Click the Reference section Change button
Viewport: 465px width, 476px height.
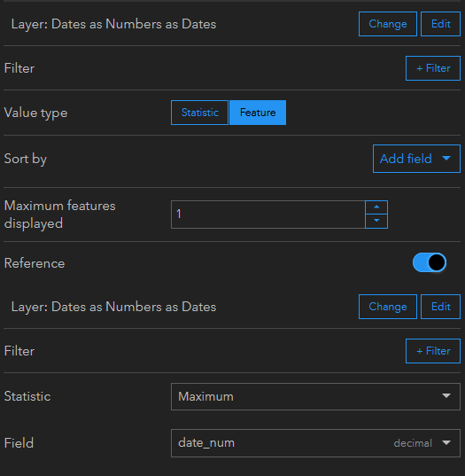click(388, 307)
